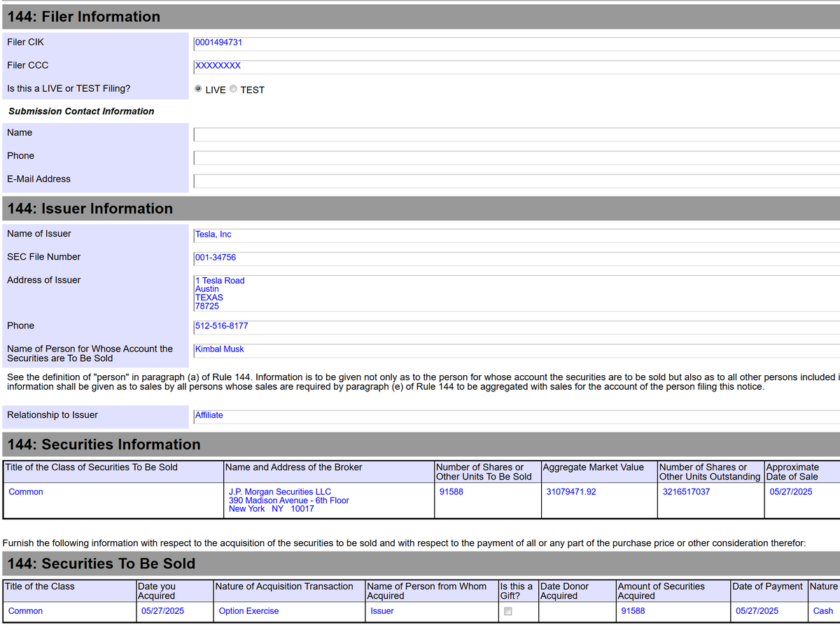This screenshot has width=840, height=630.
Task: Click '390 Madison Avenue - 6th Floor' address
Action: tap(289, 500)
